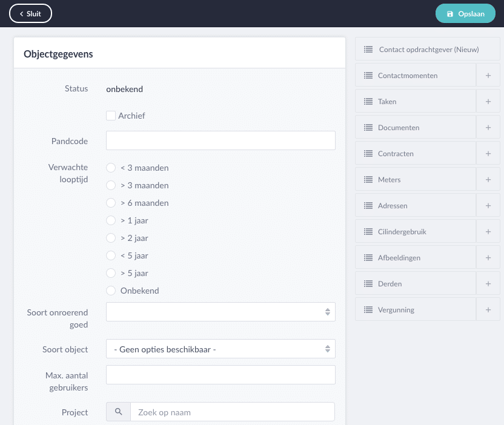This screenshot has height=425, width=504.
Task: Tick the Archief checkbox
Action: 111,116
